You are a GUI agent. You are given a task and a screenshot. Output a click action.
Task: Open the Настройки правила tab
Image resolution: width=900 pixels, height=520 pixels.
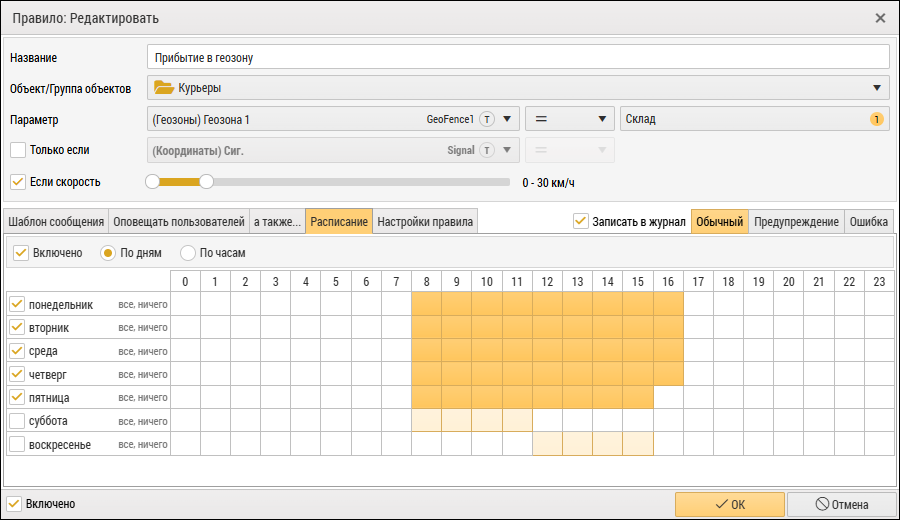tap(424, 221)
